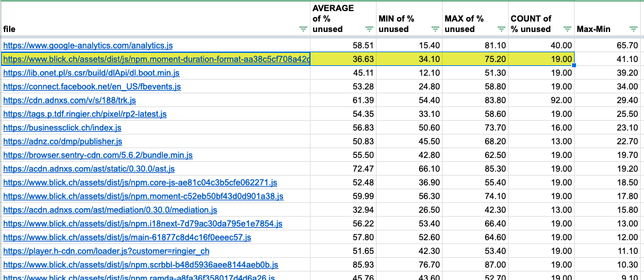Open businessclick.ch index.js link
The width and height of the screenshot is (644, 280).
(x=62, y=128)
